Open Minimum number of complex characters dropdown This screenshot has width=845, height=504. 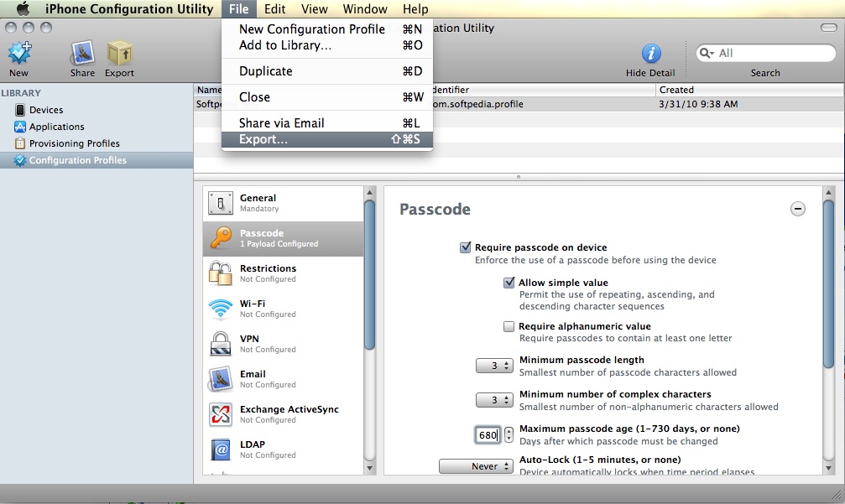[494, 400]
